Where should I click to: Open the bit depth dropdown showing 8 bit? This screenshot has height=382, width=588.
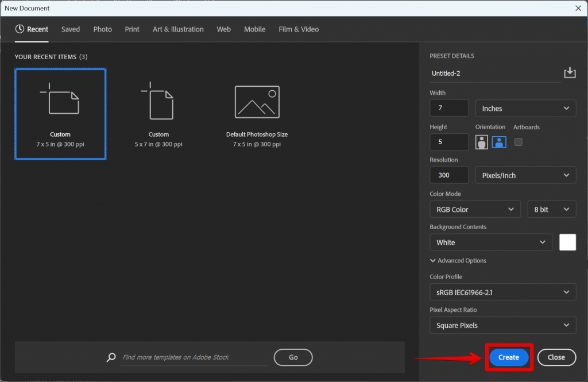pyautogui.click(x=551, y=209)
